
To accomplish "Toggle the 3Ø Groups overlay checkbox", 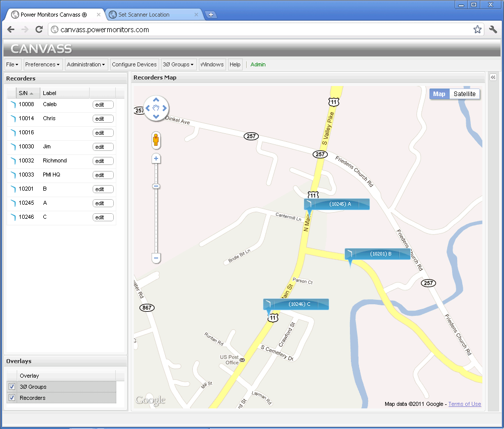I will [12, 387].
